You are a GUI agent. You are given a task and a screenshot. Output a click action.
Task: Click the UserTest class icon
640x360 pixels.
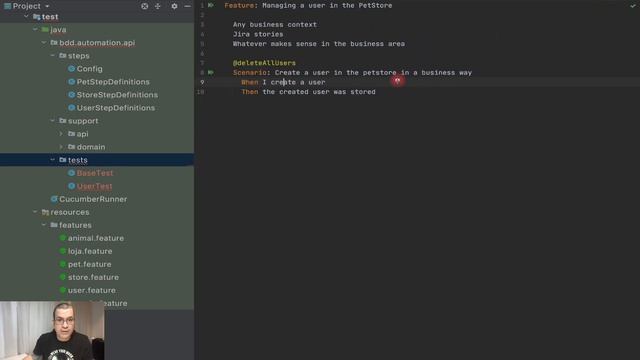pyautogui.click(x=71, y=186)
